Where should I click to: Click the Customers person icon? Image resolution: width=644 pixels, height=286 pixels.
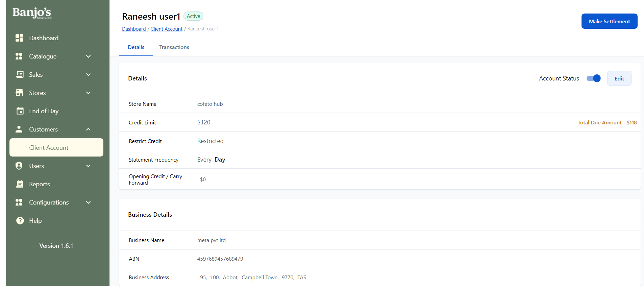point(19,129)
